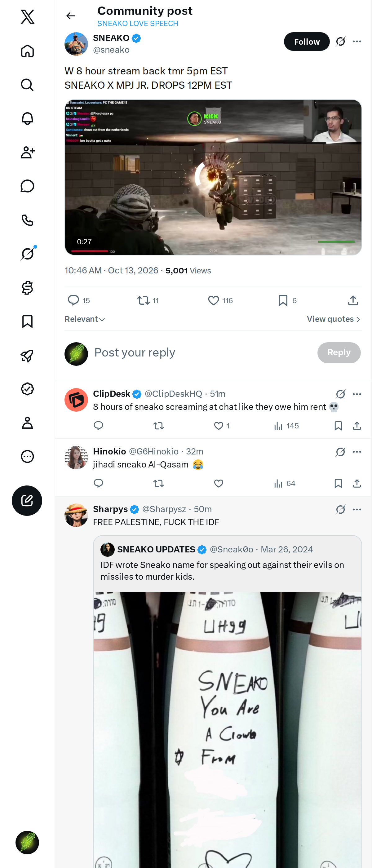Follow the SNEAKO account
This screenshot has height=868, width=372.
pyautogui.click(x=307, y=42)
